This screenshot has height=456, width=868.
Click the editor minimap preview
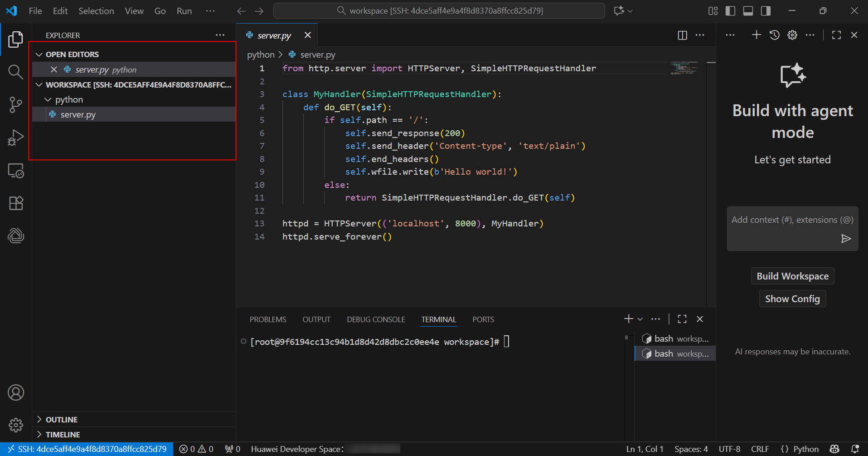coord(684,68)
